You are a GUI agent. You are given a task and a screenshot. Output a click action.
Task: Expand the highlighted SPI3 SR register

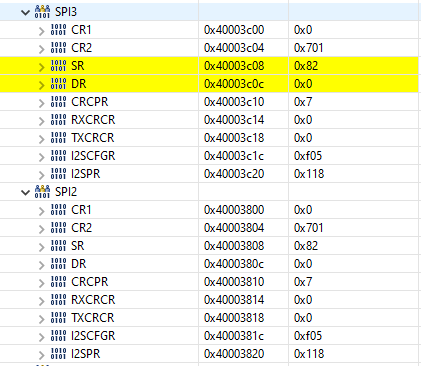(x=41, y=67)
